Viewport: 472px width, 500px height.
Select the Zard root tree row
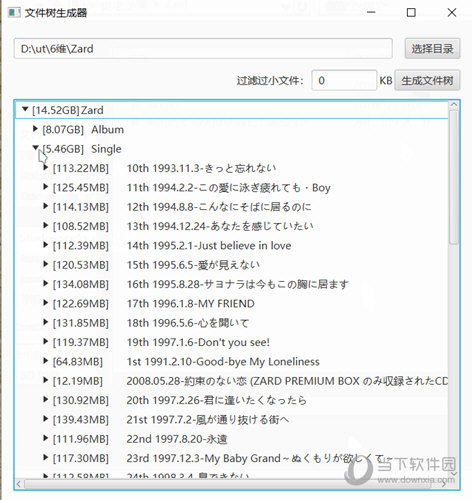(232, 110)
